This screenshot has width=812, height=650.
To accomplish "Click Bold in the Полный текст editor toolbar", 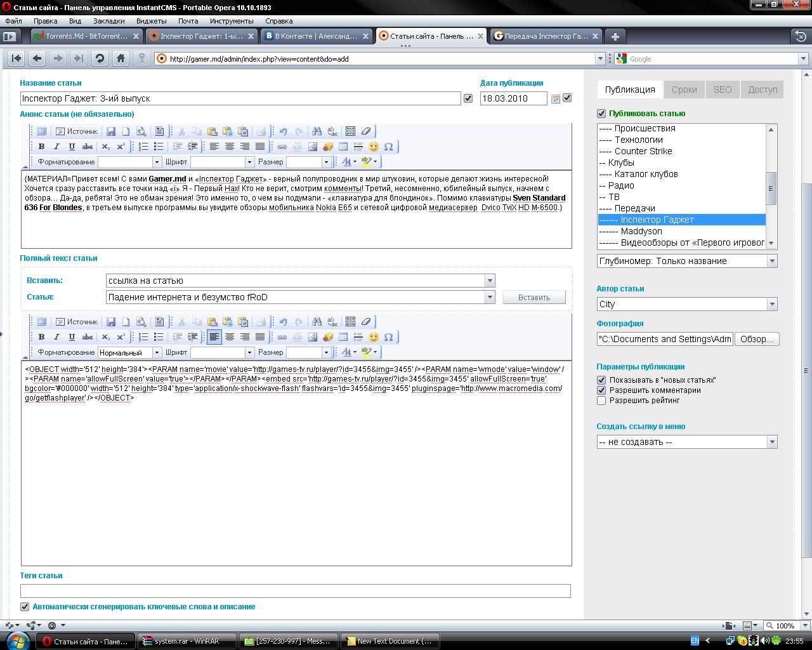I will pos(41,337).
